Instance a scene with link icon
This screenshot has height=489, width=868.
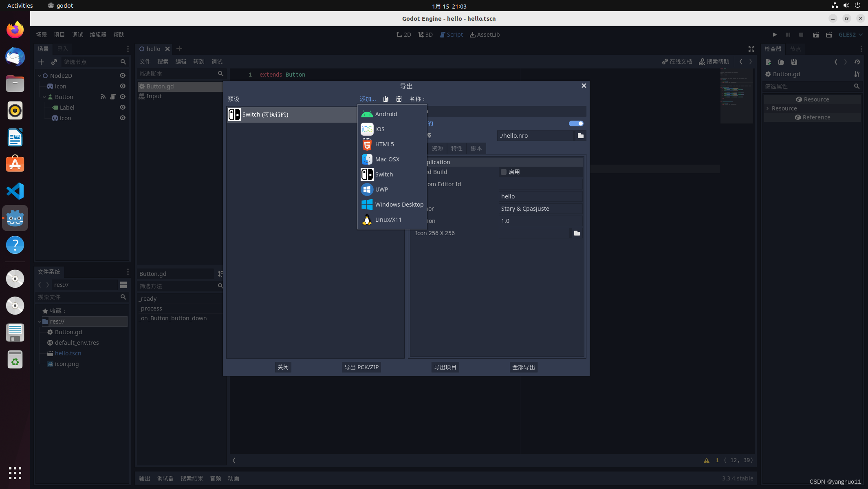point(54,62)
